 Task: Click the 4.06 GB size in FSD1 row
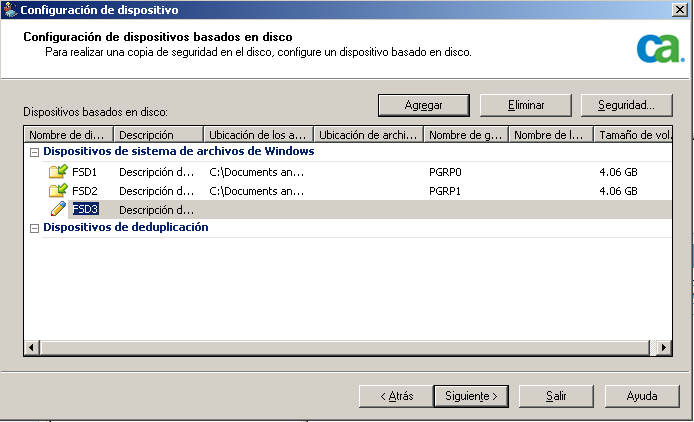[x=618, y=172]
